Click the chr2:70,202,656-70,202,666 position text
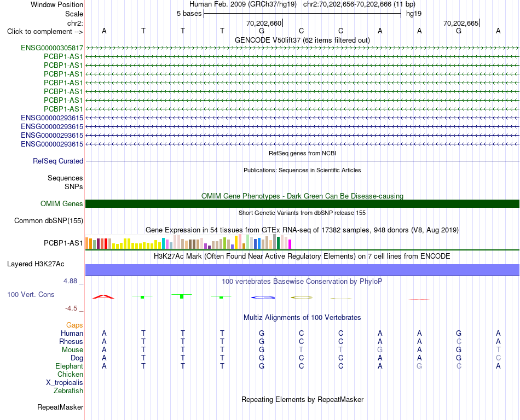The image size is (520, 420). (x=359, y=4)
